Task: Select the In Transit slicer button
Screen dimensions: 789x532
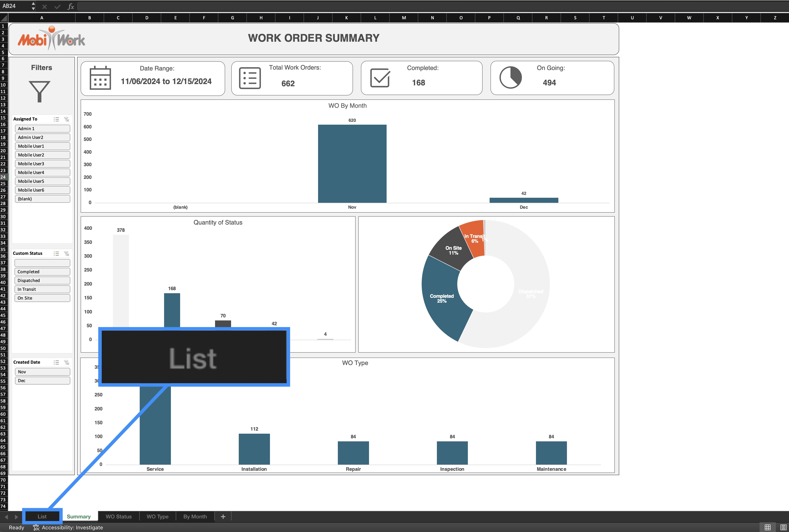Action: [42, 289]
